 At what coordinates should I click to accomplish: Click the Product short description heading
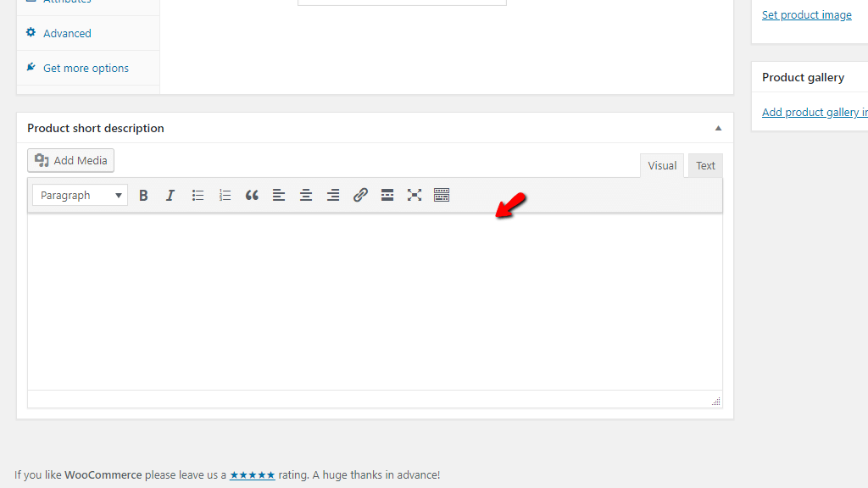click(96, 129)
